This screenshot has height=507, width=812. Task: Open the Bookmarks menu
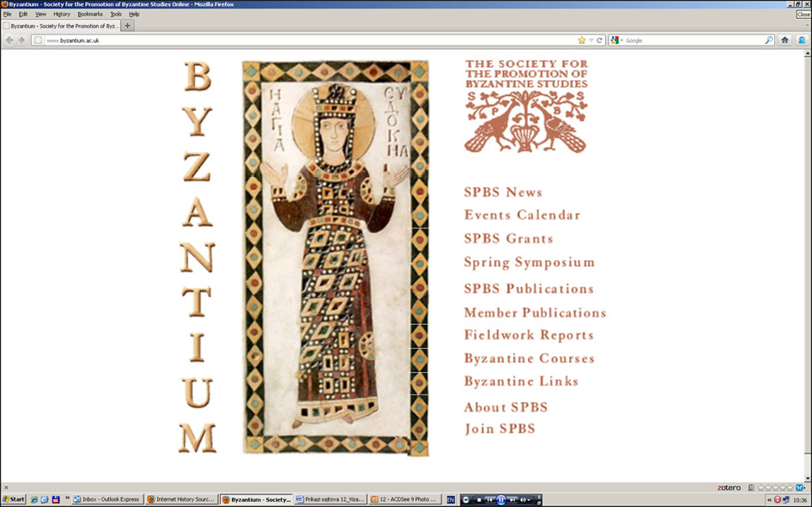(x=89, y=15)
